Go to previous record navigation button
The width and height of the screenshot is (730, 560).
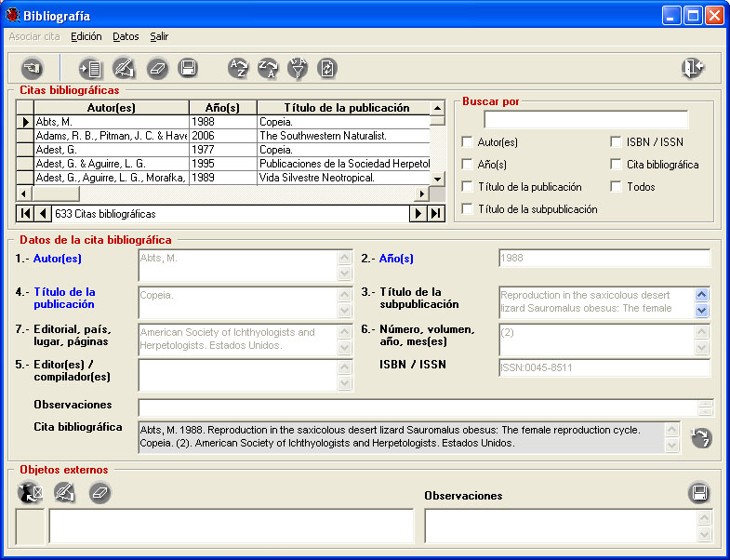pyautogui.click(x=43, y=214)
